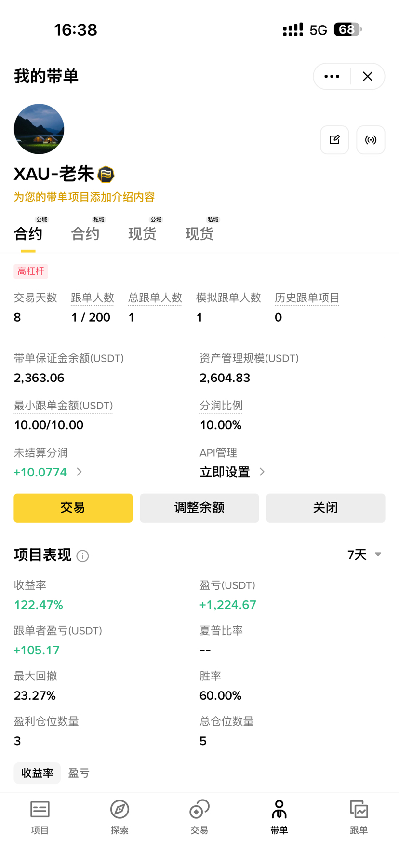Expand the 7天 time range dropdown
Viewport: 399px width, 868px height.
(365, 555)
